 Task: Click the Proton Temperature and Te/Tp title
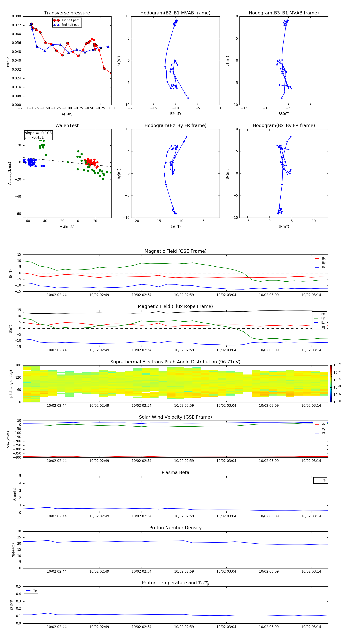click(x=175, y=583)
